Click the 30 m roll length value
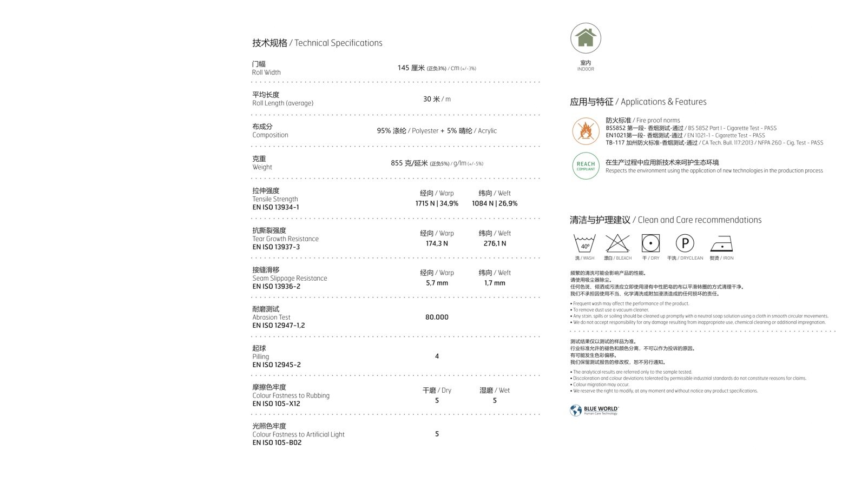 coord(437,99)
